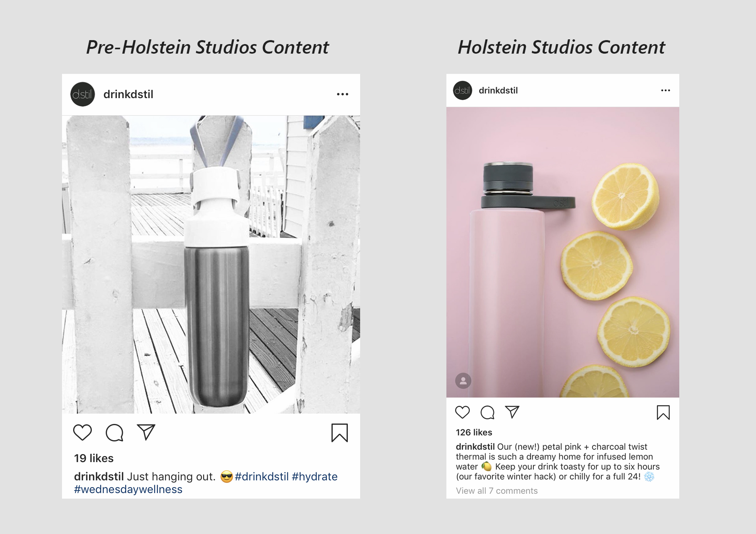Open comments on the left post
This screenshot has width=756, height=534.
click(114, 433)
